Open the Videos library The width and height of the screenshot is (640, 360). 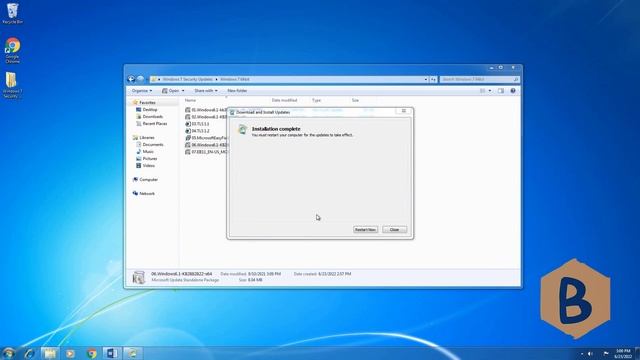pyautogui.click(x=148, y=165)
